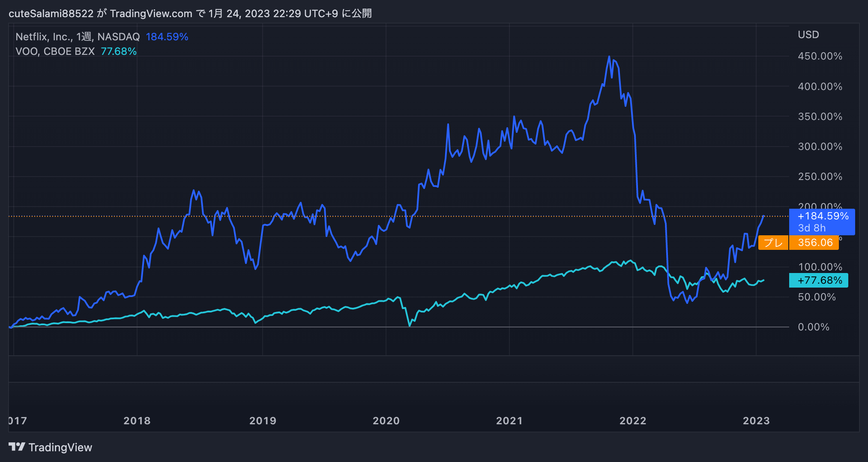Click the 2019 label on the time axis
This screenshot has height=462, width=868.
[263, 421]
